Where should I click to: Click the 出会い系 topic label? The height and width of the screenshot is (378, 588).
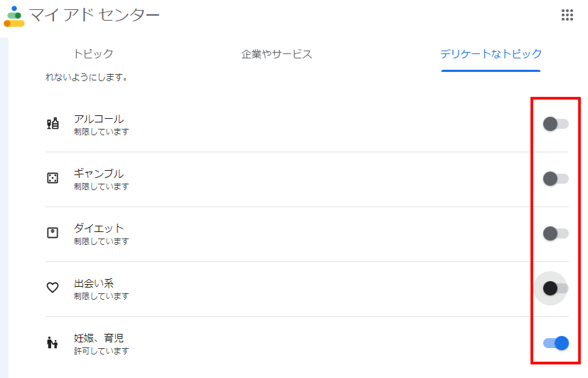[x=94, y=283]
